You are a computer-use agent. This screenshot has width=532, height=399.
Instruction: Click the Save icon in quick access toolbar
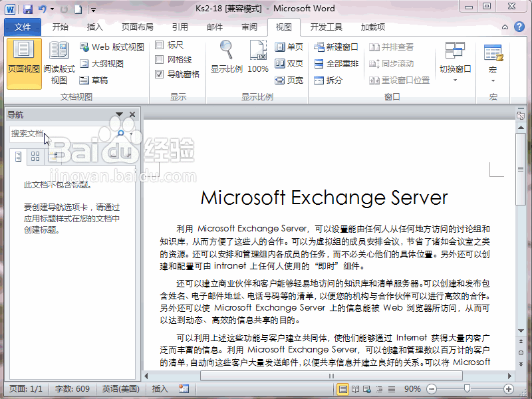tap(28, 9)
